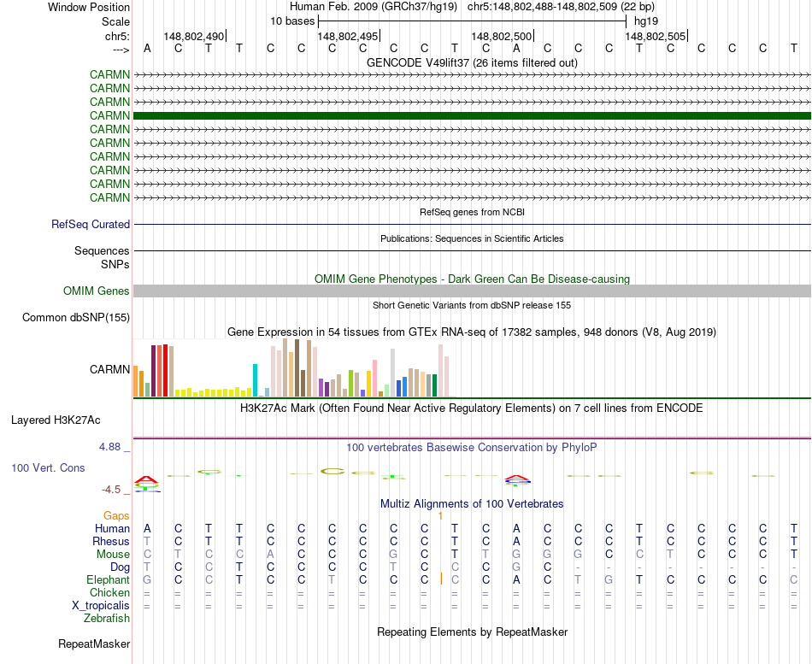The image size is (812, 664).
Task: Select the Zebrafish alignment row label
Action: click(107, 618)
